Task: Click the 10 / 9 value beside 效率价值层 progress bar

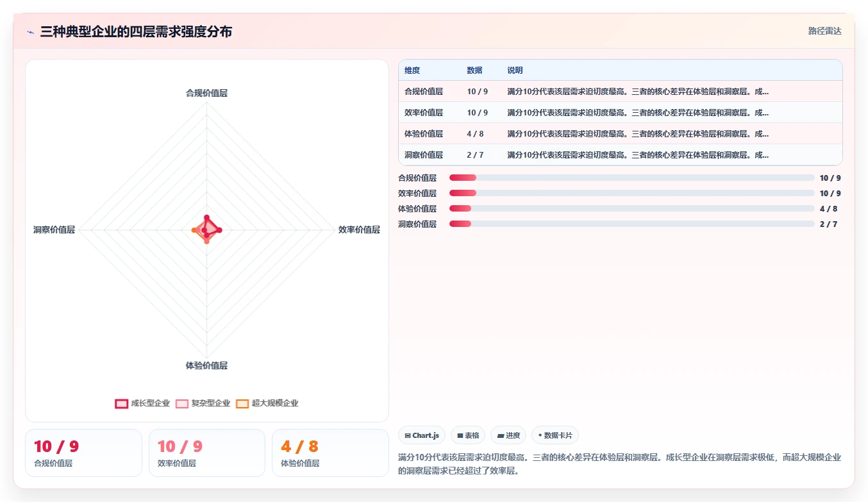Action: pos(830,193)
